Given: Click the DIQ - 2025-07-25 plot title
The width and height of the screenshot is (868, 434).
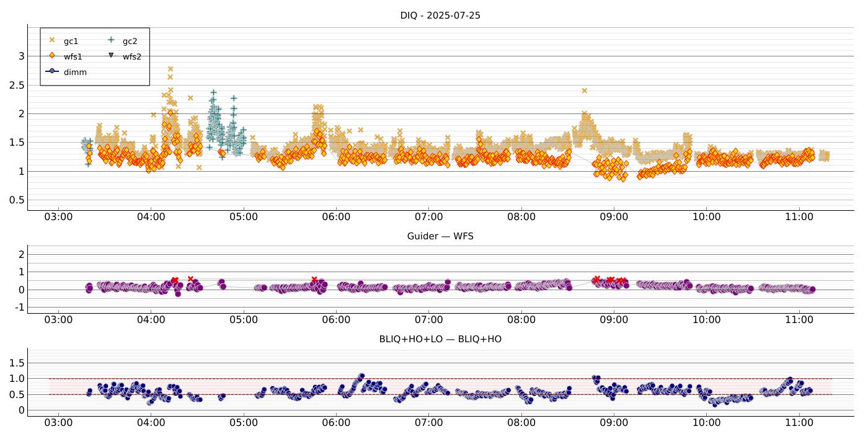Looking at the screenshot, I should [440, 15].
